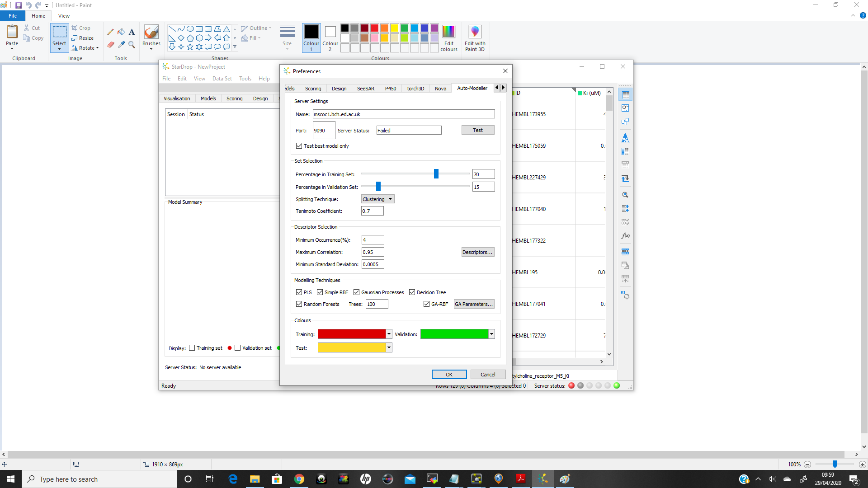Uncheck the GA-RBF technique
This screenshot has height=488, width=868.
[x=426, y=304]
